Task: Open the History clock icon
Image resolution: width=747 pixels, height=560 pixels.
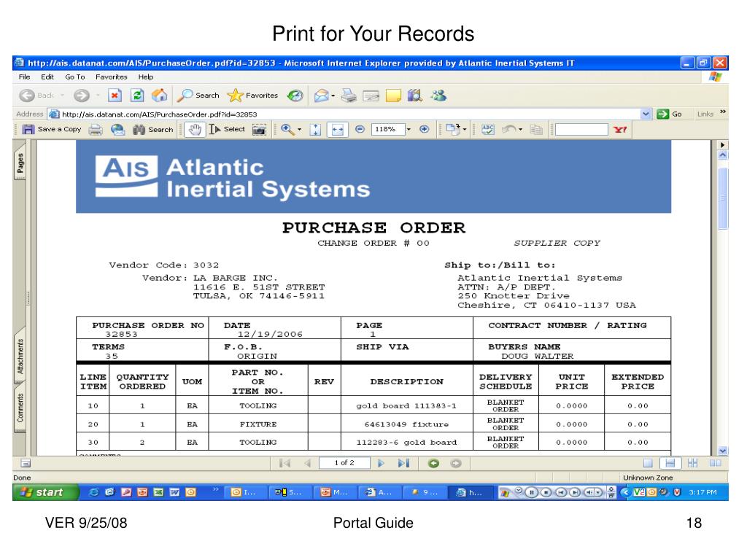Action: point(295,96)
